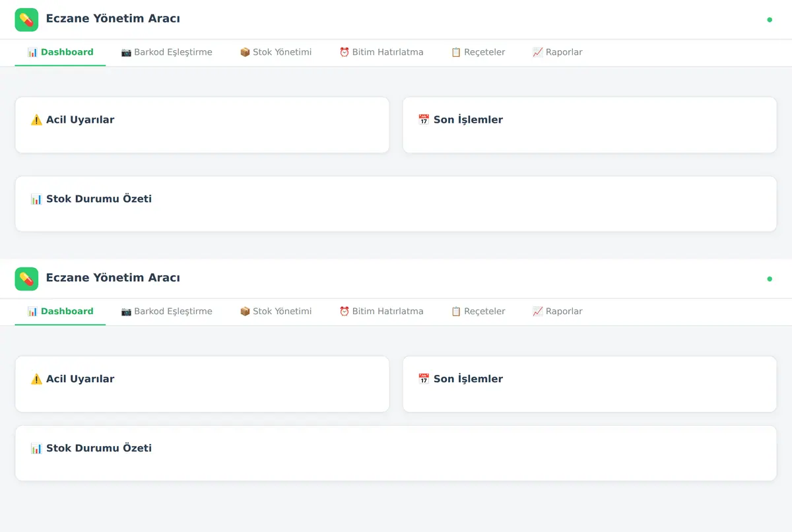
Task: Switch to Bitim Hatırlatma in the upper navigation bar
Action: pos(381,52)
